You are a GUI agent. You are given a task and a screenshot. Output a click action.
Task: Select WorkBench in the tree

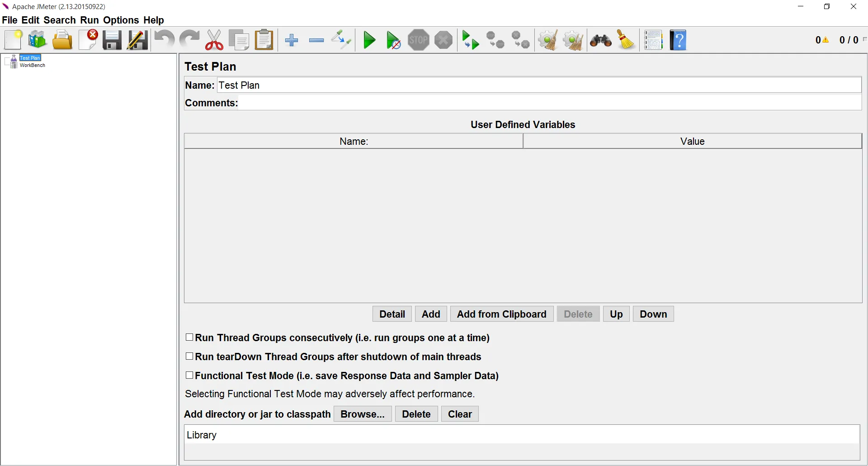[33, 65]
